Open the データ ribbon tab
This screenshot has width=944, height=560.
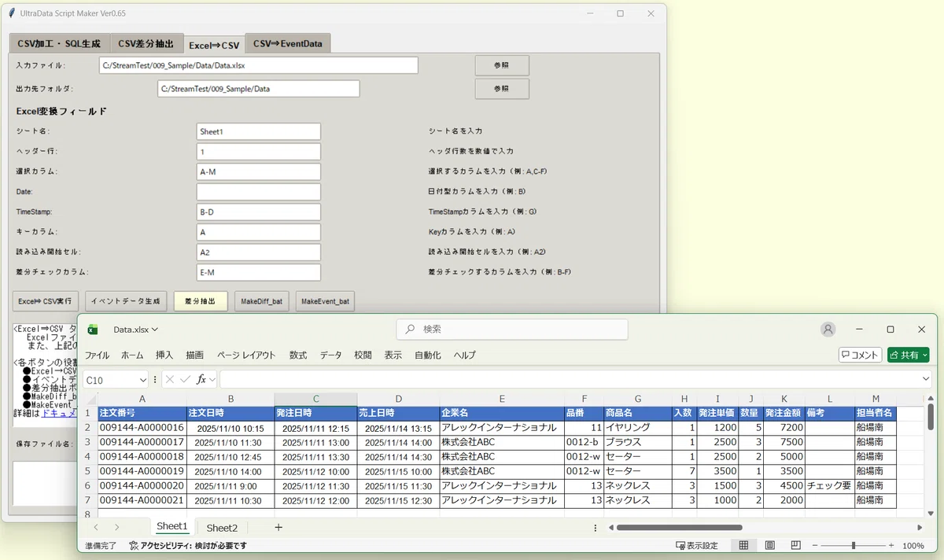330,355
